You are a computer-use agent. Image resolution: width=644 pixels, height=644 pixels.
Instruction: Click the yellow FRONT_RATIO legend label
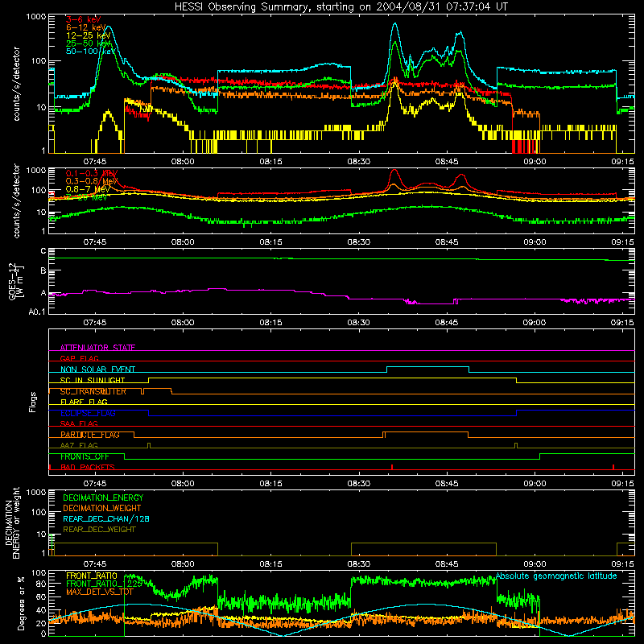click(92, 576)
